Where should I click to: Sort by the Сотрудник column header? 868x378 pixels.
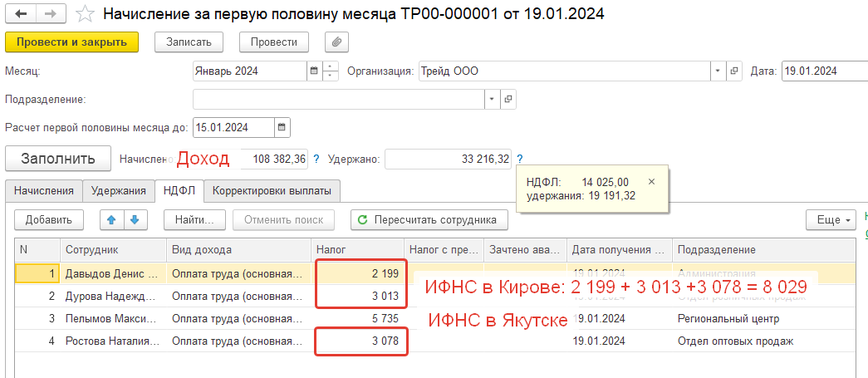pos(113,250)
